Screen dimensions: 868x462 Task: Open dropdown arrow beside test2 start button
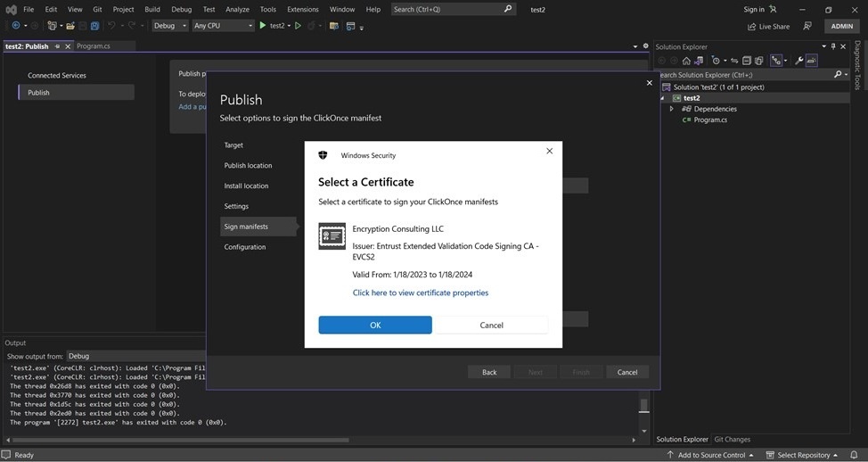pyautogui.click(x=289, y=26)
